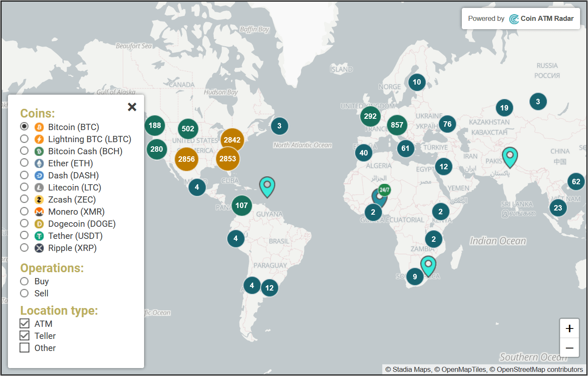This screenshot has width=588, height=376.
Task: Click the Lightning BTC bolt icon
Action: coord(39,139)
